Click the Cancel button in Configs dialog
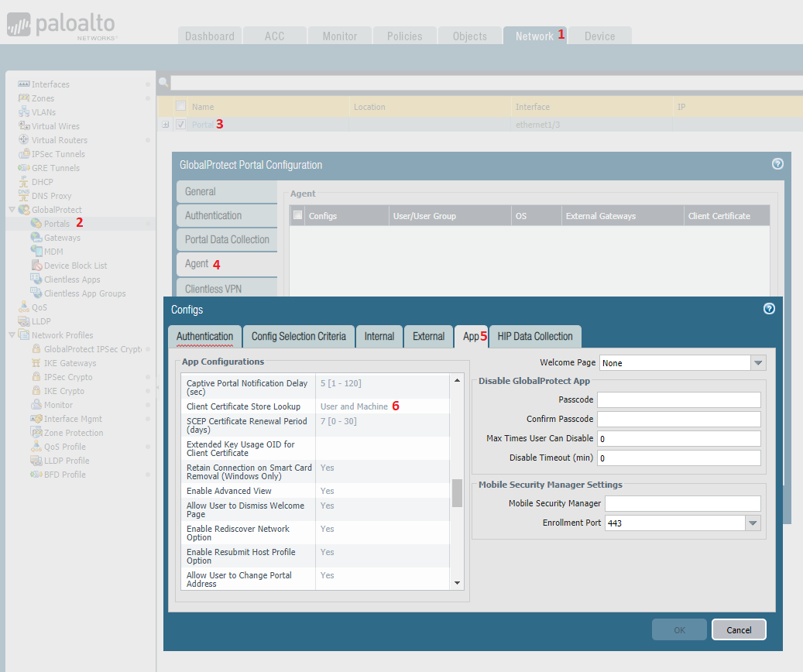 pyautogui.click(x=738, y=629)
